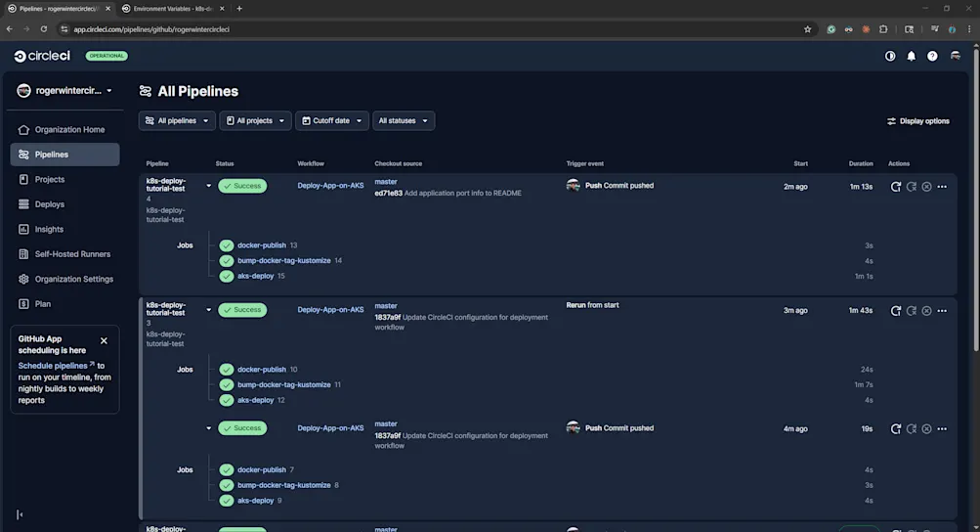The width and height of the screenshot is (980, 532).
Task: Rerun workflow for pipeline 4 (ed71e83)
Action: point(896,187)
